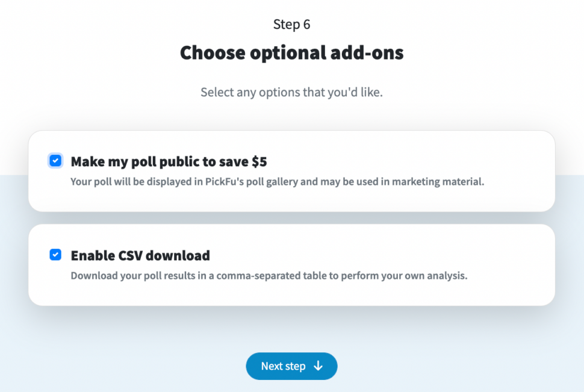
Task: Click the "Next step" text label
Action: (x=283, y=366)
